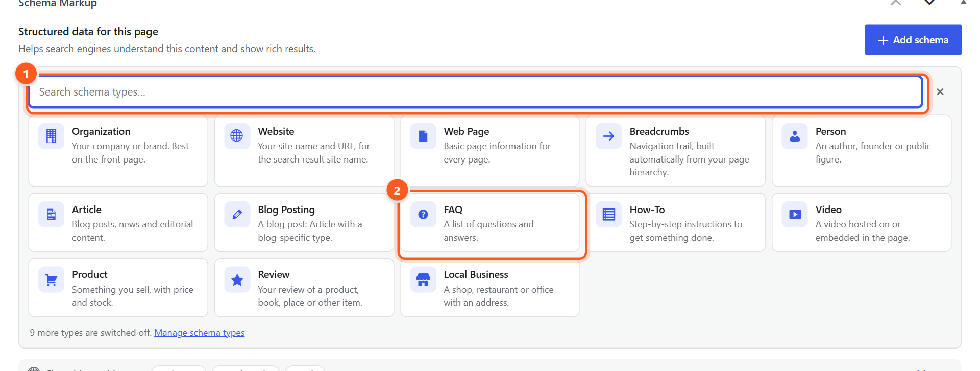Clear the schema search with the X
Image resolution: width=980 pixels, height=371 pixels.
[940, 92]
